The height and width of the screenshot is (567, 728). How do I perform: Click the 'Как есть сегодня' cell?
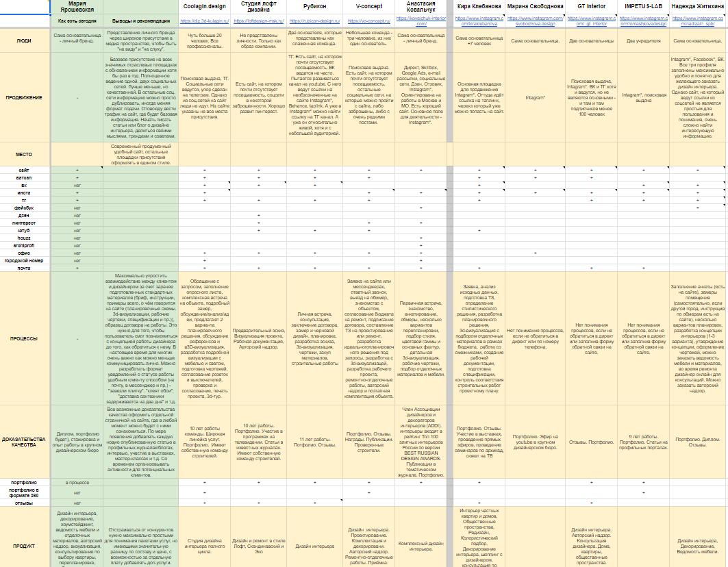coord(77,21)
